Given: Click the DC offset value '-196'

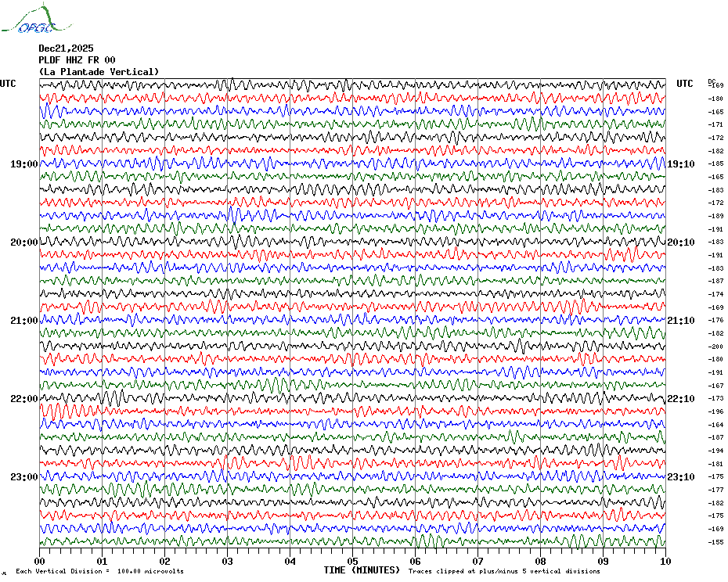Looking at the screenshot, I should 715,411.
